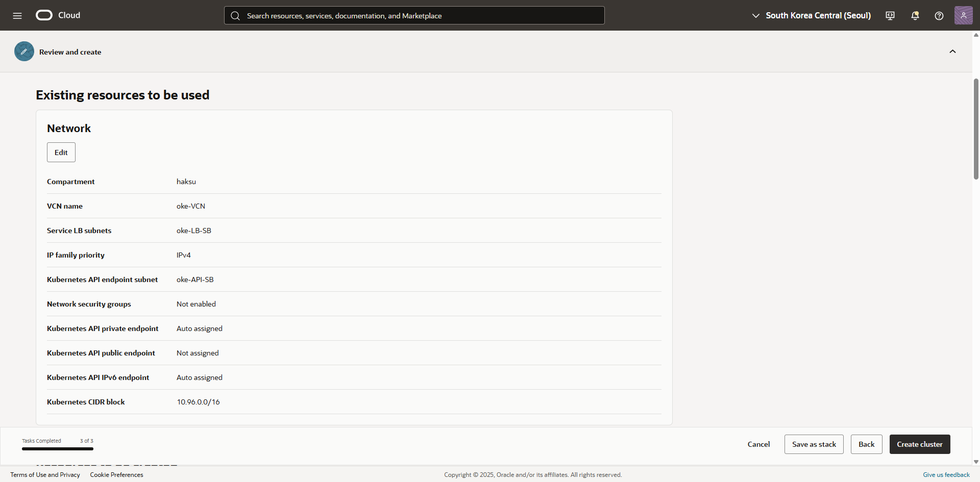Click the magnifier icon in search bar
The width and height of the screenshot is (980, 482).
click(x=235, y=16)
